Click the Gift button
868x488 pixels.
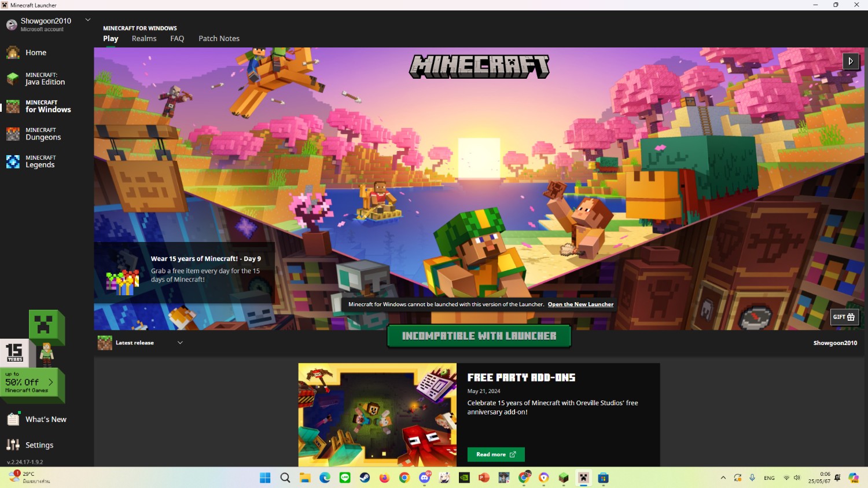click(844, 317)
